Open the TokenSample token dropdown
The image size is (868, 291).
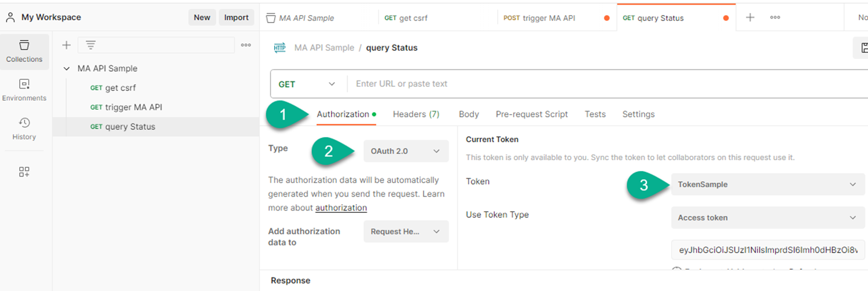coord(768,185)
